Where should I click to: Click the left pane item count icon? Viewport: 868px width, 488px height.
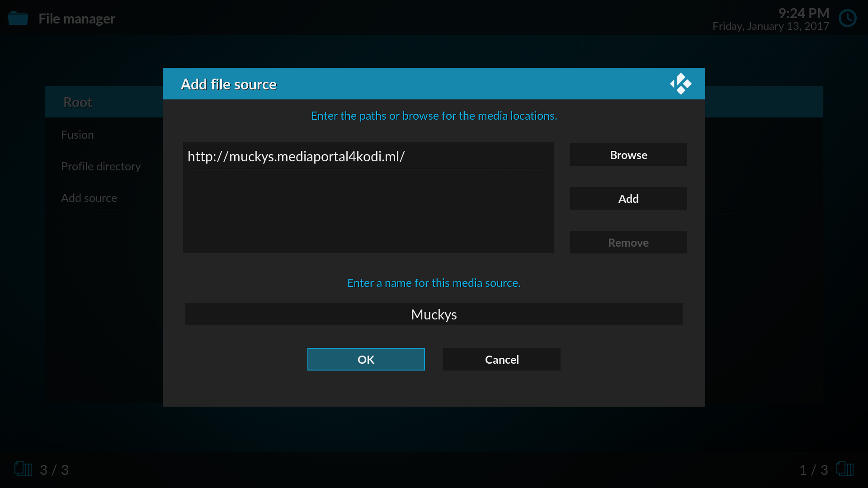(x=23, y=469)
